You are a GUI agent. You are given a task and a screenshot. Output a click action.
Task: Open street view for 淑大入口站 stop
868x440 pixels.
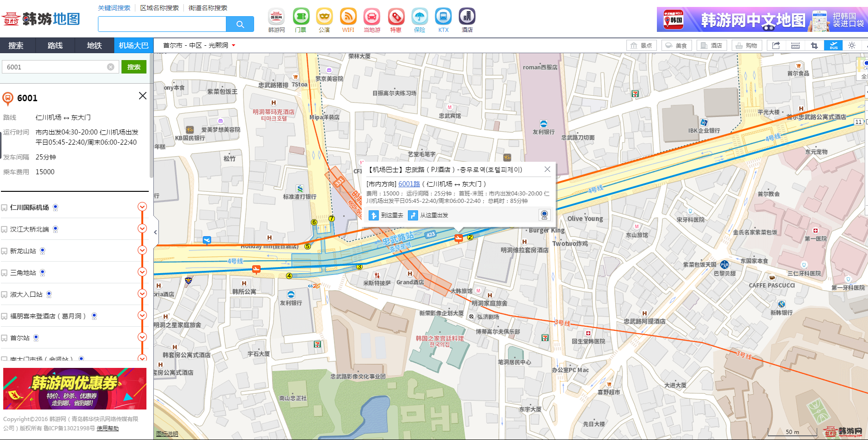(49, 294)
